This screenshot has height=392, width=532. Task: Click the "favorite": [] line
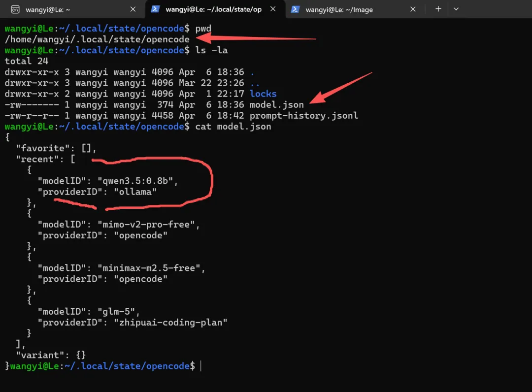click(x=56, y=148)
